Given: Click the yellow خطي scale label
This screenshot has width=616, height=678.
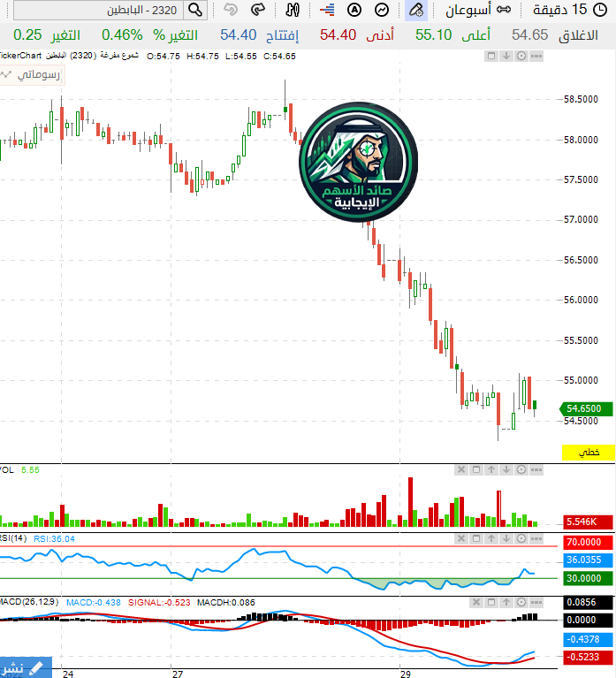Looking at the screenshot, I should pos(589,453).
